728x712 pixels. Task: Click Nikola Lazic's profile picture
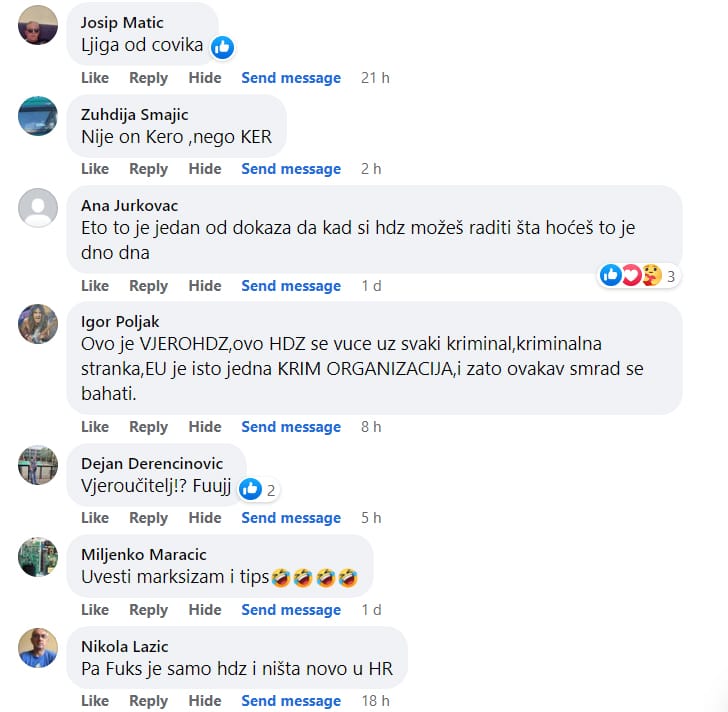pos(38,648)
